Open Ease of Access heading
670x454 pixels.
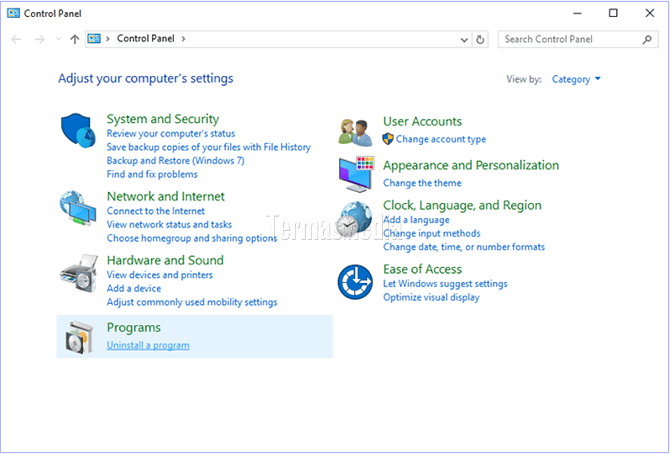point(423,269)
